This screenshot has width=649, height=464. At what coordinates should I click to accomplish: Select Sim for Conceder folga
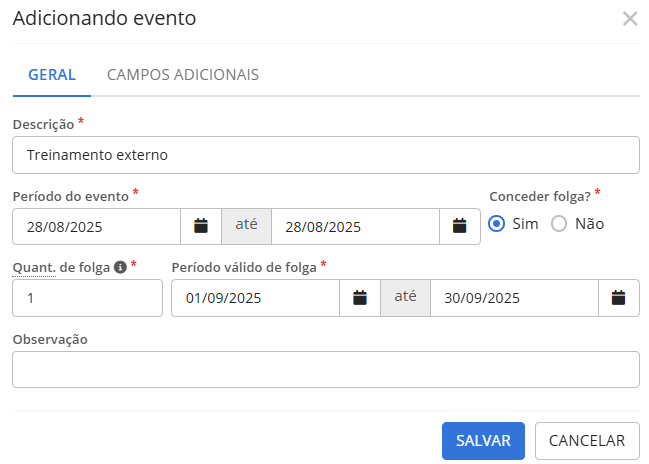click(x=496, y=224)
